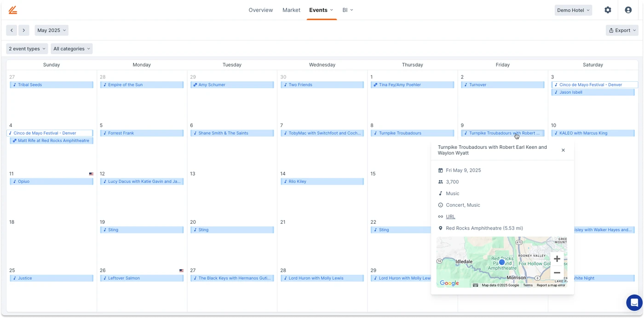Open KALEO with Marcus King event
This screenshot has height=318, width=644.
(592, 133)
